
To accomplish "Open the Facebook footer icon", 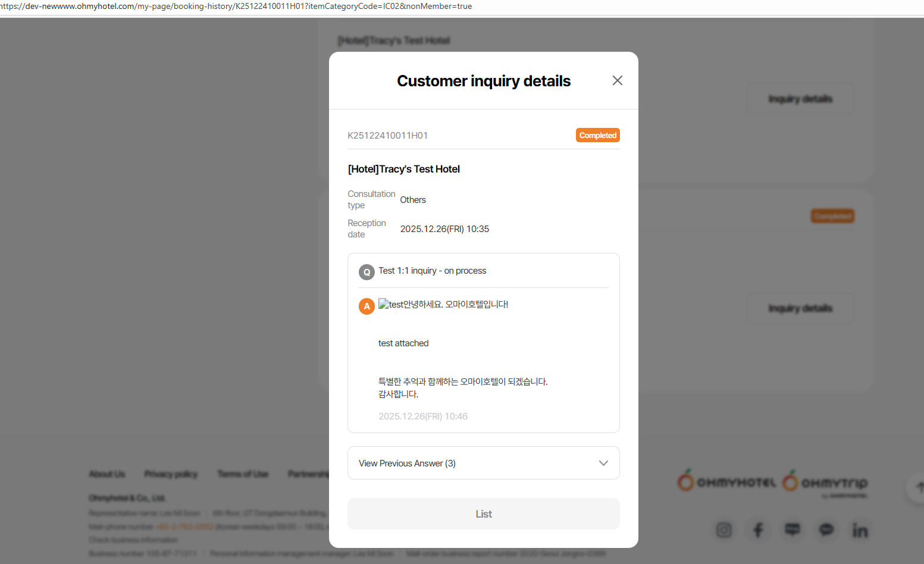I will (x=758, y=529).
